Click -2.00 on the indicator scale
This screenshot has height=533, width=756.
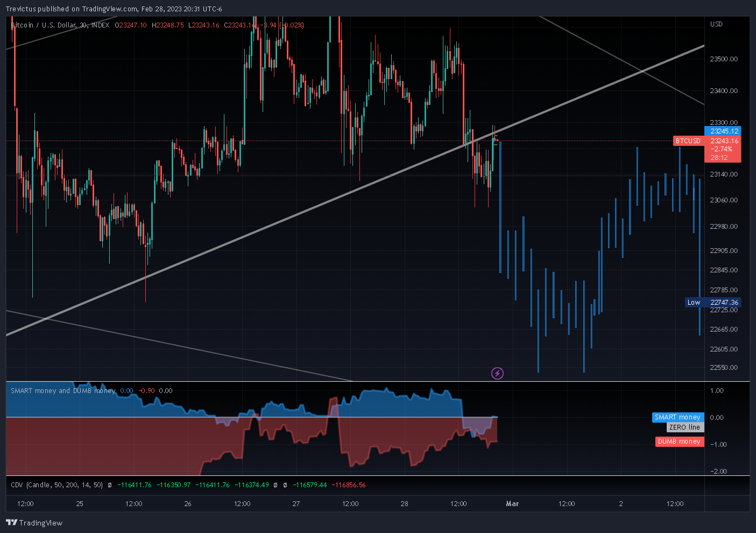click(718, 472)
